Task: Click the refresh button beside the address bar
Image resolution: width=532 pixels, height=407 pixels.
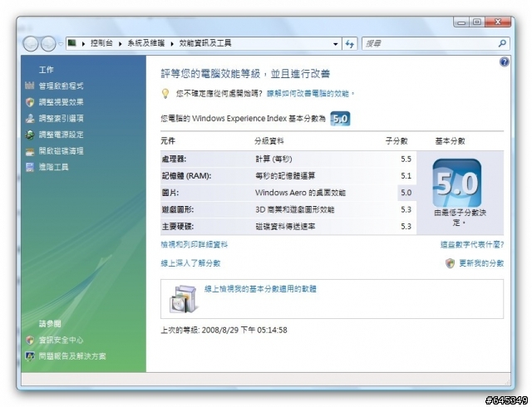Action: 349,44
